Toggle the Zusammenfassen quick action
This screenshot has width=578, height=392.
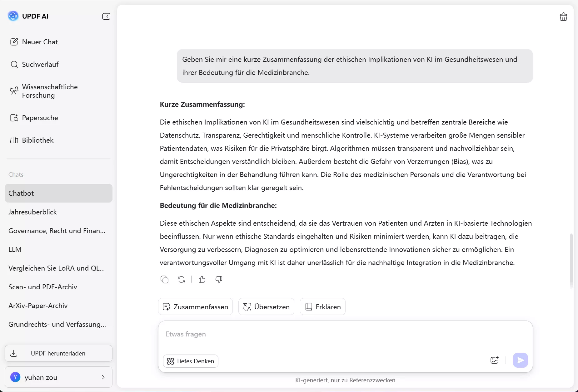[x=195, y=306]
